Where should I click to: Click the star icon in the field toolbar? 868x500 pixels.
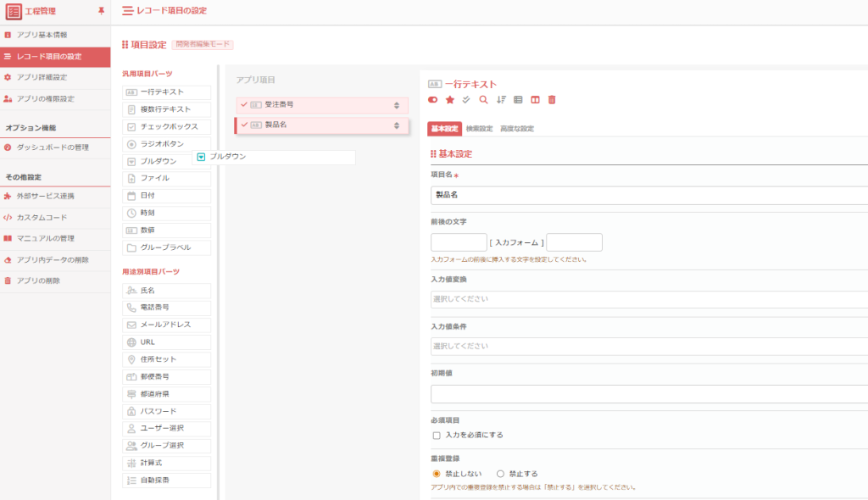[x=450, y=100]
